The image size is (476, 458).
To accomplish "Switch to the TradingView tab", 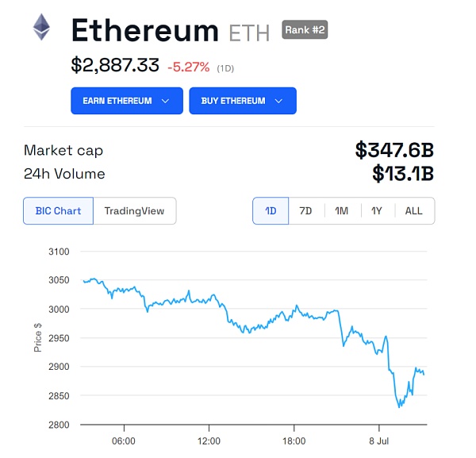I will 134,211.
